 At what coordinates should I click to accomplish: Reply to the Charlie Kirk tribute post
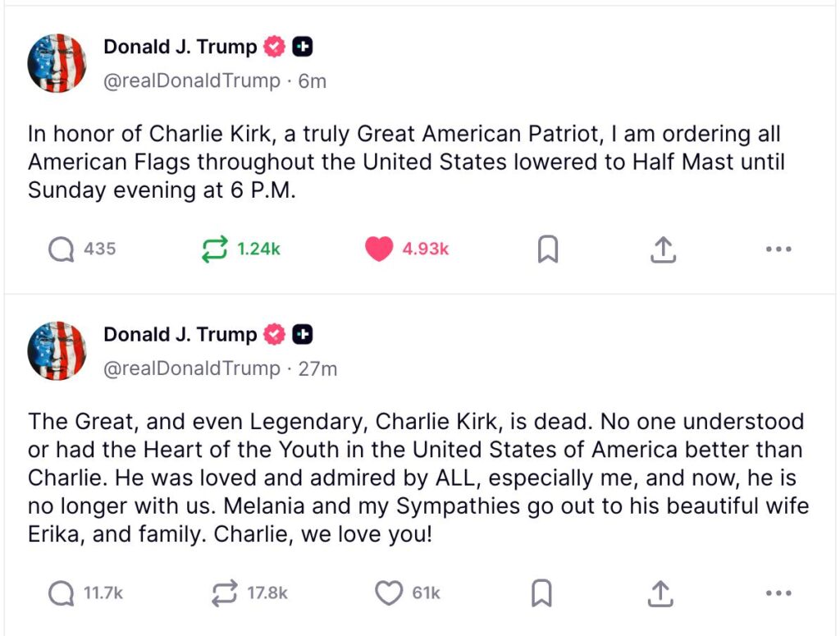[x=62, y=593]
